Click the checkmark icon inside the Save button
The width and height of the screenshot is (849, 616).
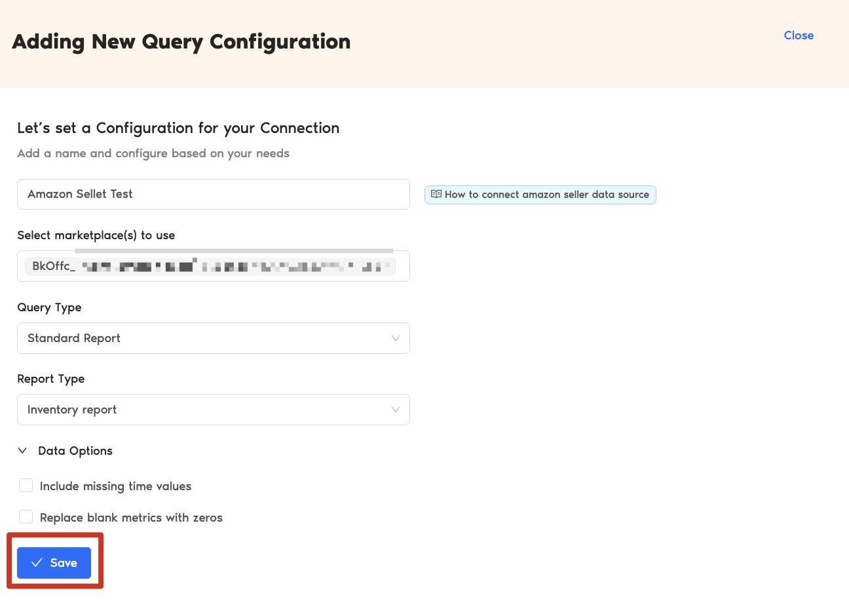(x=37, y=563)
